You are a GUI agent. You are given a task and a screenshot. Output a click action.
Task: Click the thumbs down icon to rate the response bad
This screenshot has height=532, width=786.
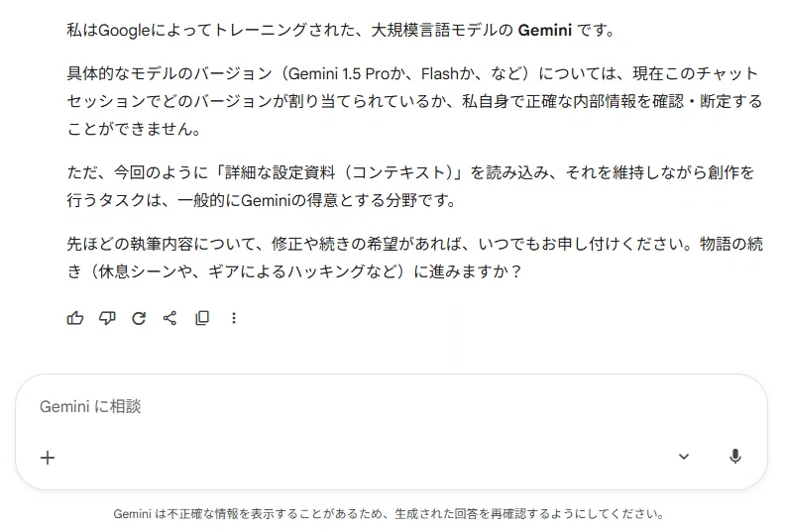107,318
